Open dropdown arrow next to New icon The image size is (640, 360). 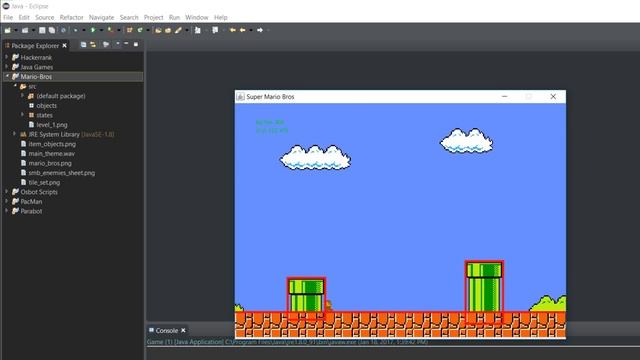[16, 30]
